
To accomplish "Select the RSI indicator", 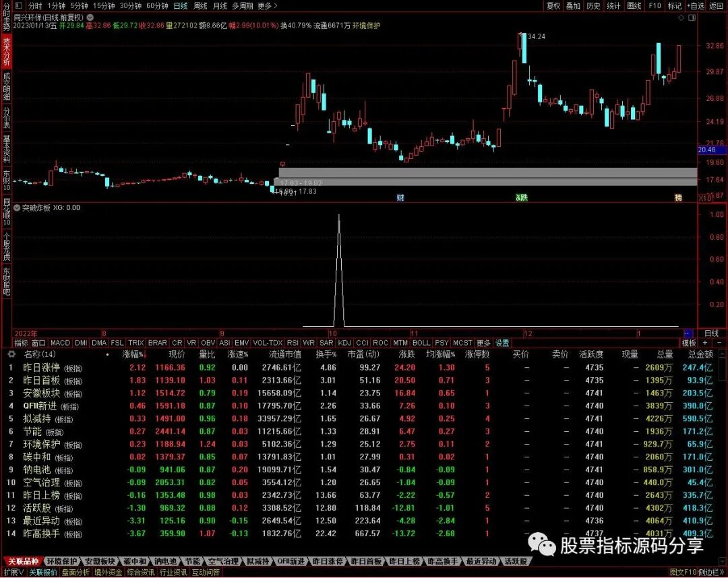I will point(293,343).
